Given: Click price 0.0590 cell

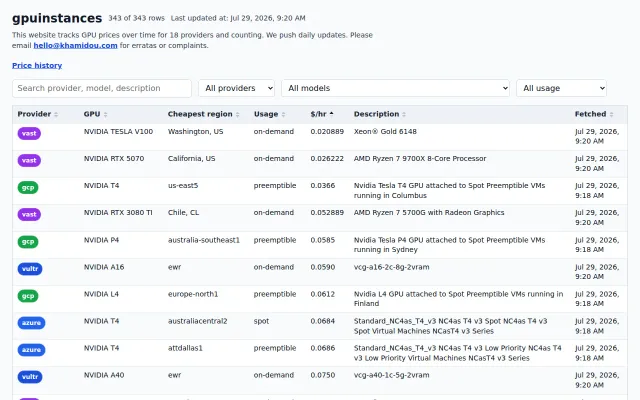Looking at the screenshot, I should pyautogui.click(x=322, y=267).
